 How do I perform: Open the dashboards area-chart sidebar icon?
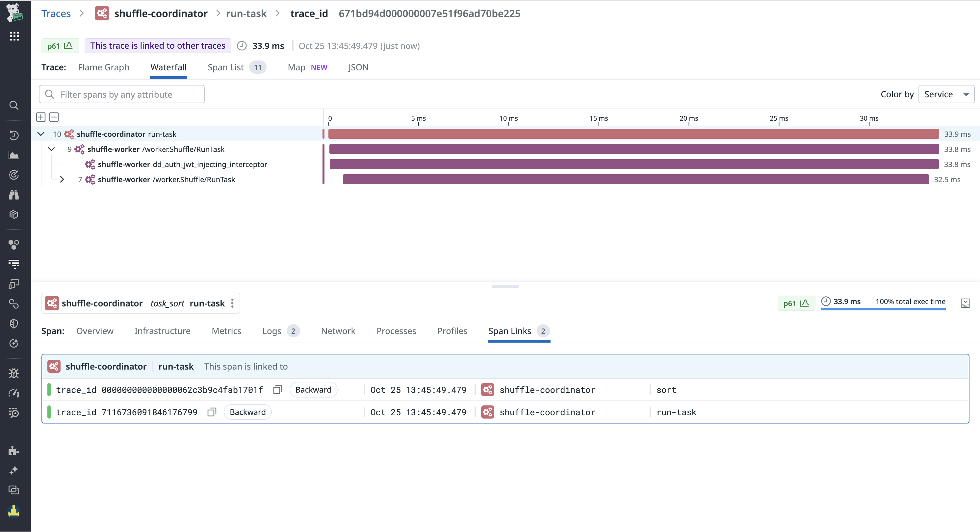pyautogui.click(x=14, y=155)
